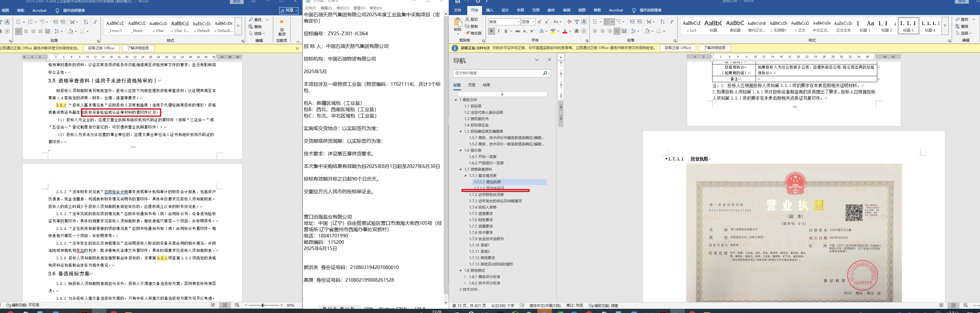Image resolution: width=980 pixels, height=313 pixels.
Task: Click the enclosed character (字) icon in right Word
Action: pos(584,31)
